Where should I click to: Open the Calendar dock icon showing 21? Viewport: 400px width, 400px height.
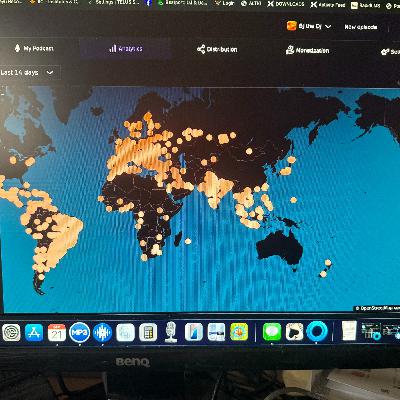tap(57, 332)
